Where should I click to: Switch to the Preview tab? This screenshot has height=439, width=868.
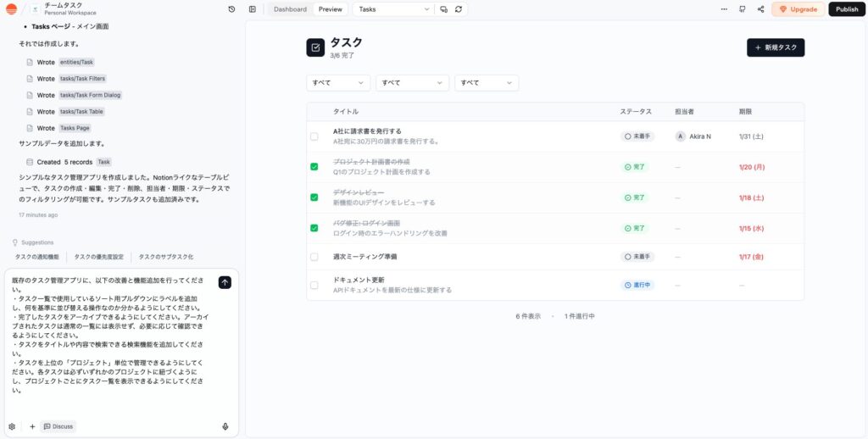[x=331, y=9]
